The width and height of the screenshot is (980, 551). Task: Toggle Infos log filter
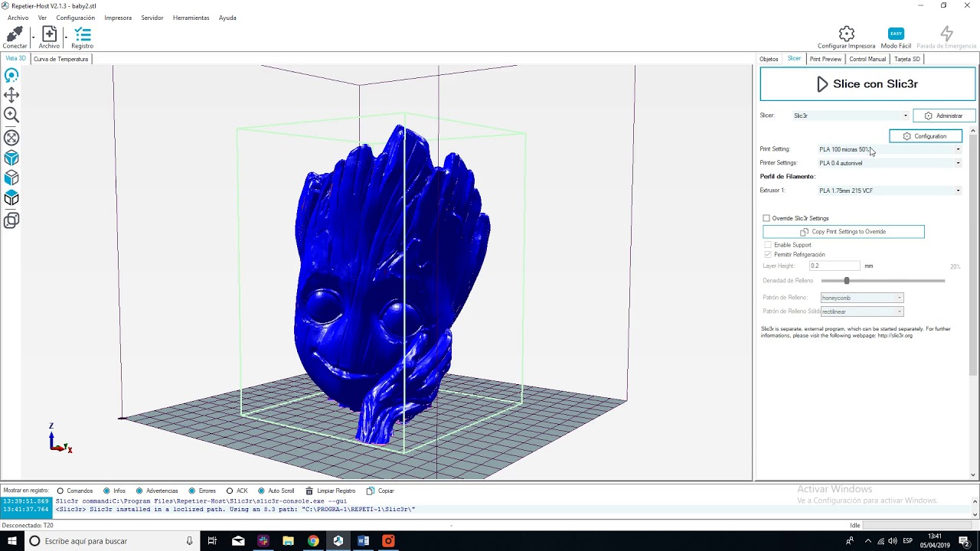[x=106, y=491]
